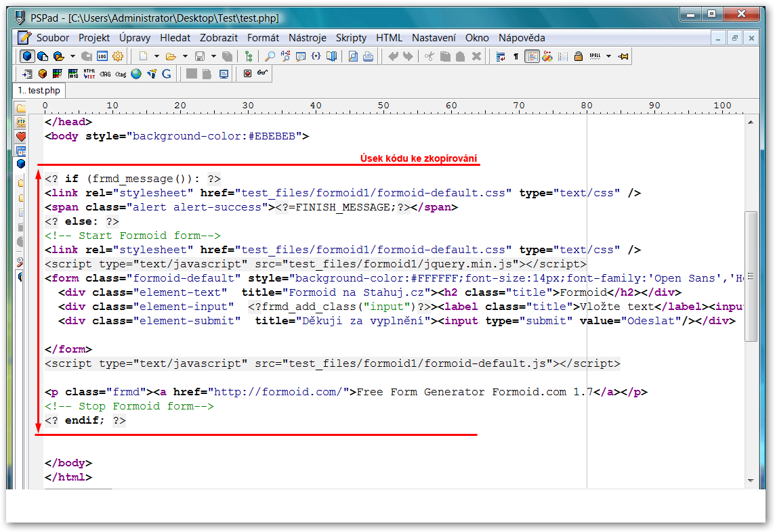Image resolution: width=775 pixels, height=532 pixels.
Task: Click the vertical scrollbar down arrow
Action: coord(751,481)
